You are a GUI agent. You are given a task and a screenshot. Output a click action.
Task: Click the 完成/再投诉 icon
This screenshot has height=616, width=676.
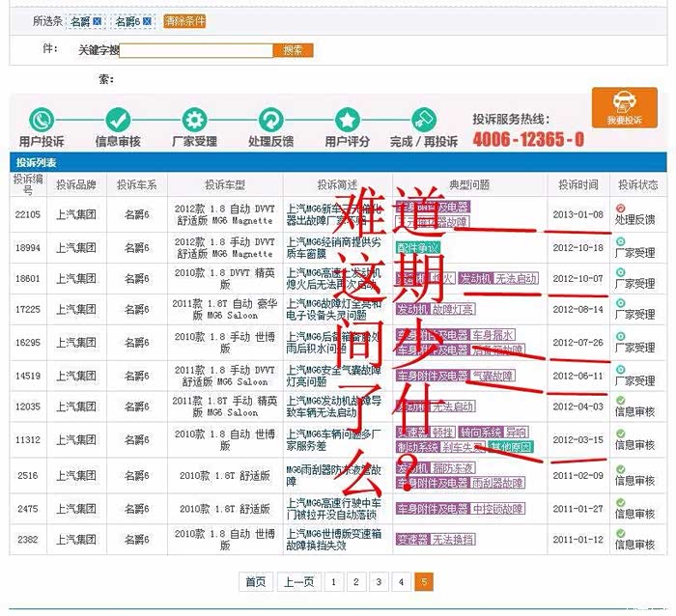[x=423, y=120]
